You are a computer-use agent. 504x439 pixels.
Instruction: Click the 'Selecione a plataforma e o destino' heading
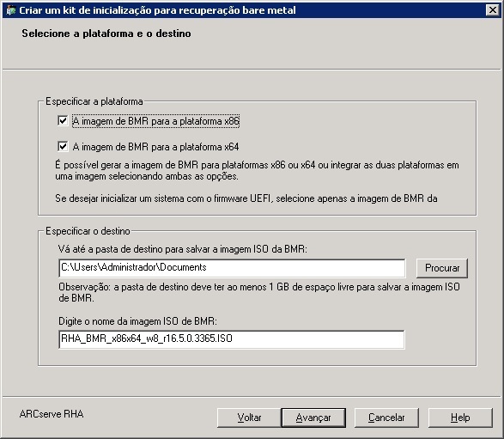(106, 34)
